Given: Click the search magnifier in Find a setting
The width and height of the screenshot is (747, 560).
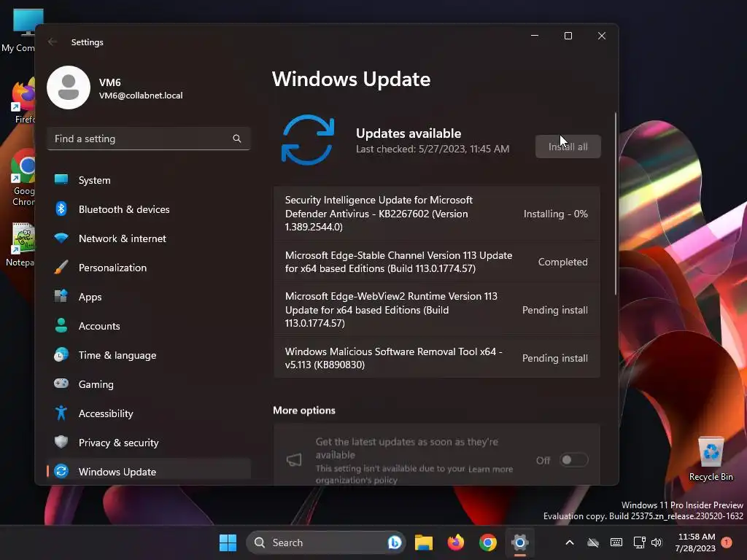Looking at the screenshot, I should [x=237, y=139].
